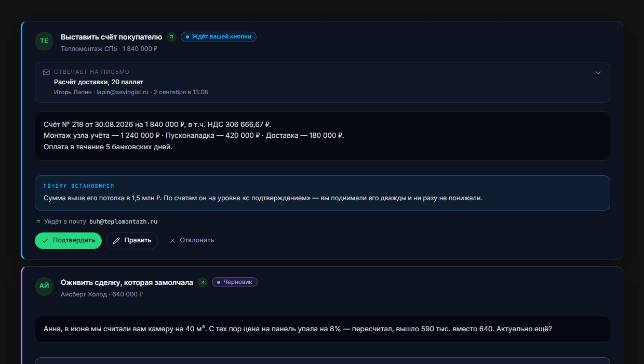Click the invoice text Счёт № 218 box
This screenshot has height=364, width=644.
click(x=322, y=136)
